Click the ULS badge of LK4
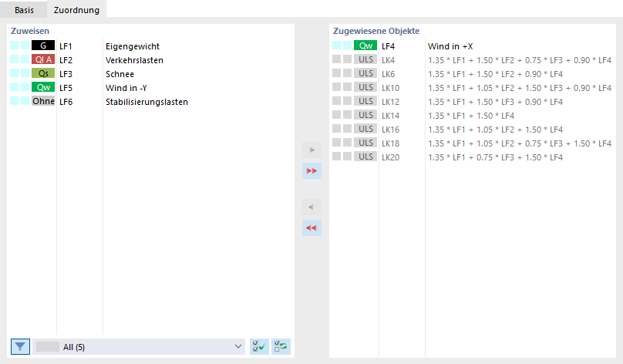 click(365, 59)
